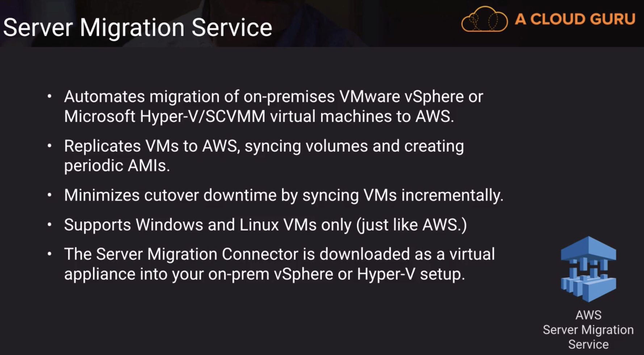
Task: Click the "A CLOUD GURU" brand text
Action: pos(575,19)
